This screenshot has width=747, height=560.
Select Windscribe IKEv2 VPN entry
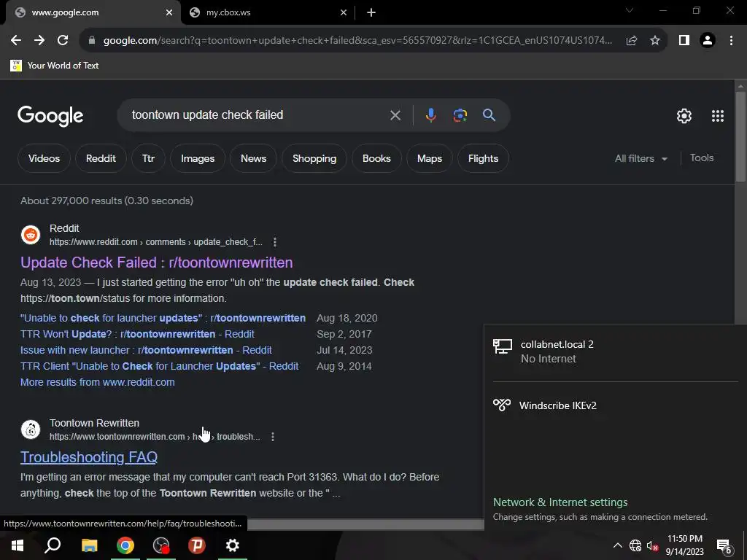click(x=616, y=405)
